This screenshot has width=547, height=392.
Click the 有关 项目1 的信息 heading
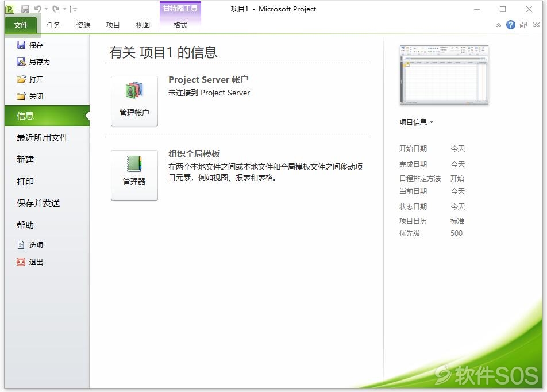click(163, 52)
